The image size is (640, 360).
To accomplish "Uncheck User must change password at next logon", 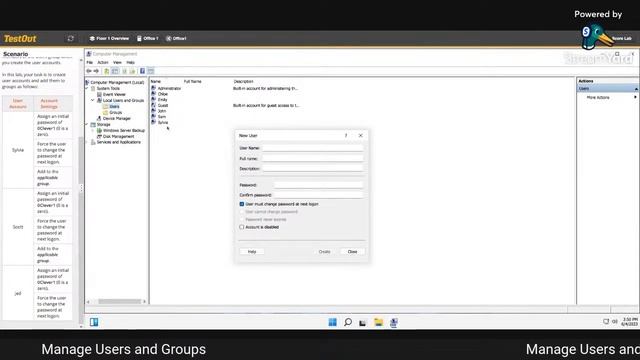I will [242, 204].
